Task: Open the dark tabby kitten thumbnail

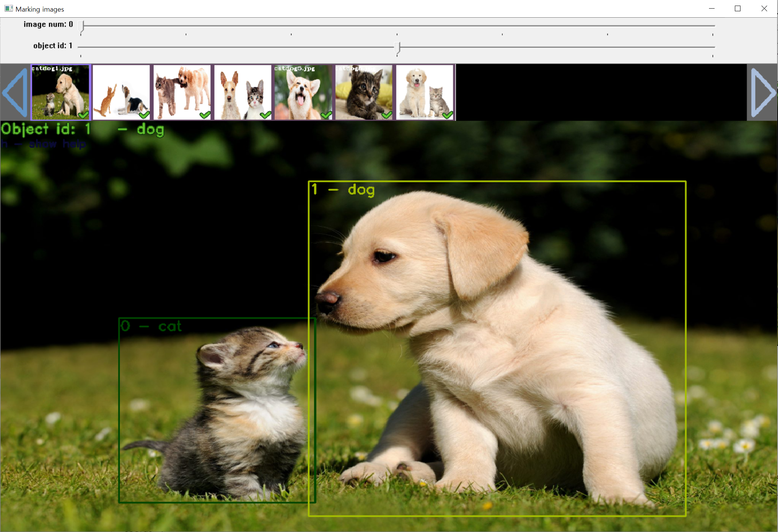Action: 363,92
